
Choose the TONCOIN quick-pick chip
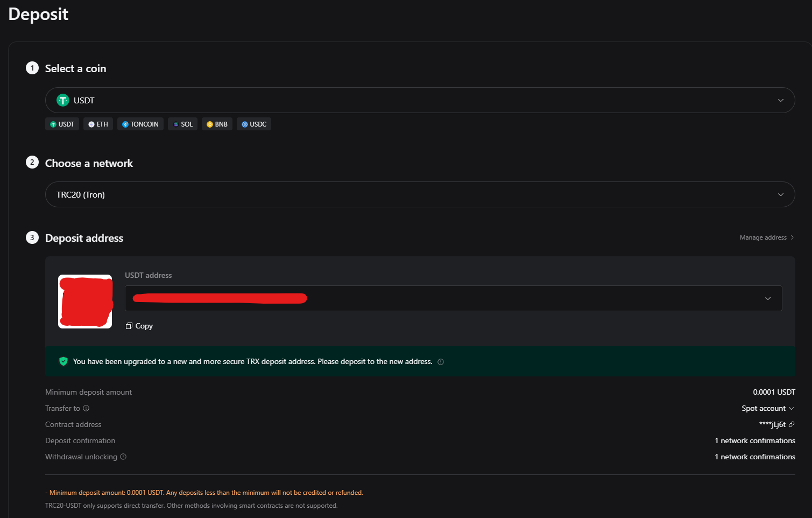tap(140, 124)
